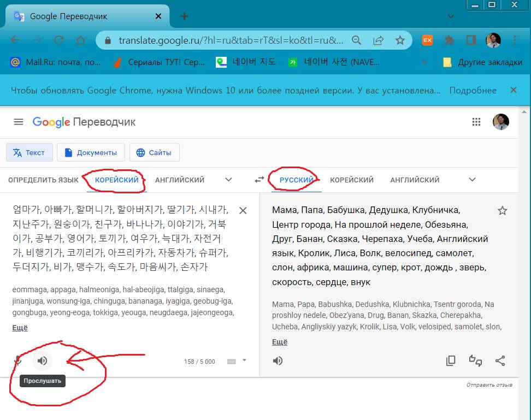The image size is (531, 420).
Task: Share the translation
Action: (500, 360)
